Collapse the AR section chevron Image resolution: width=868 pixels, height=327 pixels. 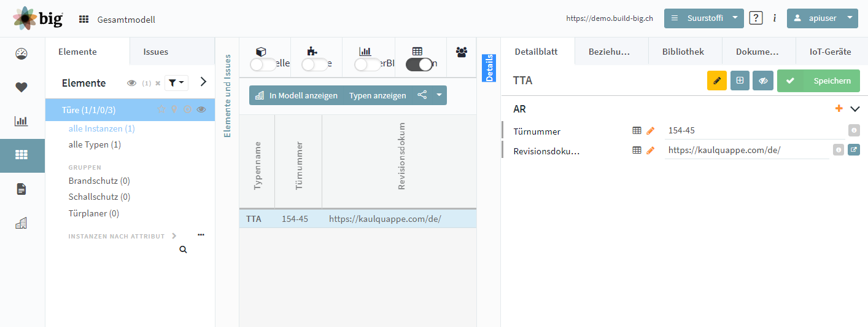coord(855,109)
